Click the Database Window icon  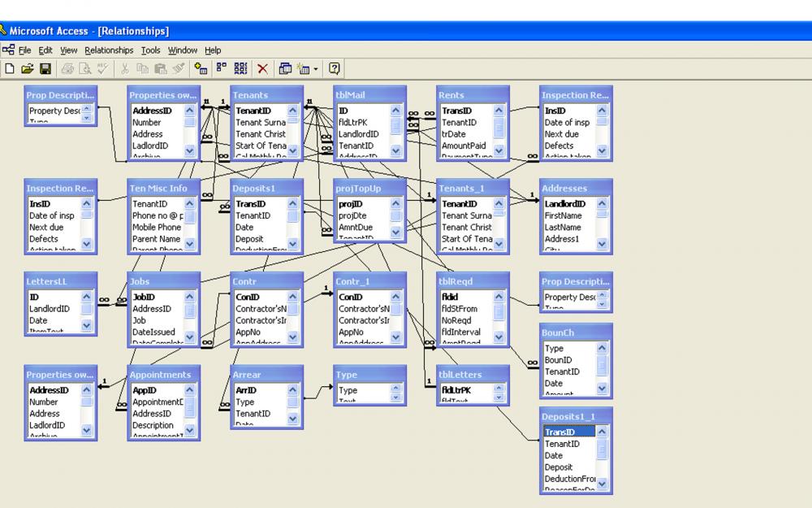286,69
